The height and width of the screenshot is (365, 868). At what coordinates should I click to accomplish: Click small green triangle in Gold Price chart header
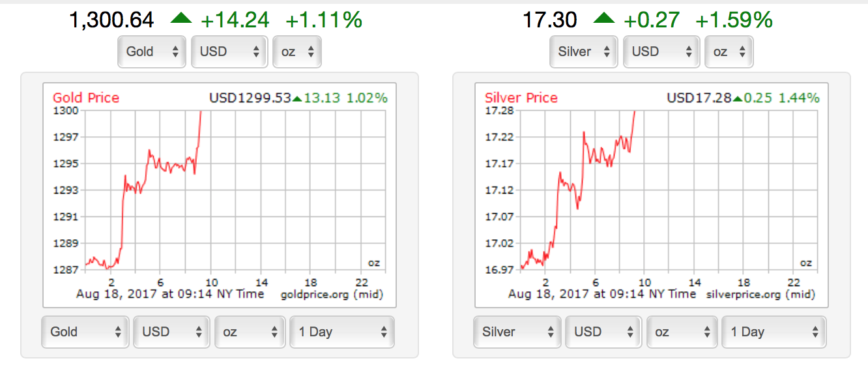point(297,98)
